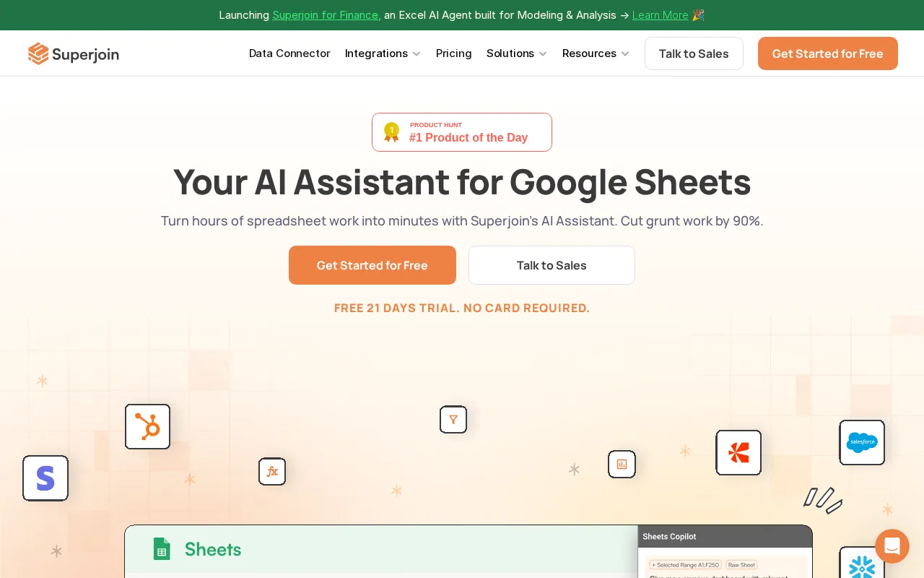Expand the Integrations dropdown arrow
The height and width of the screenshot is (578, 924).
pos(417,54)
